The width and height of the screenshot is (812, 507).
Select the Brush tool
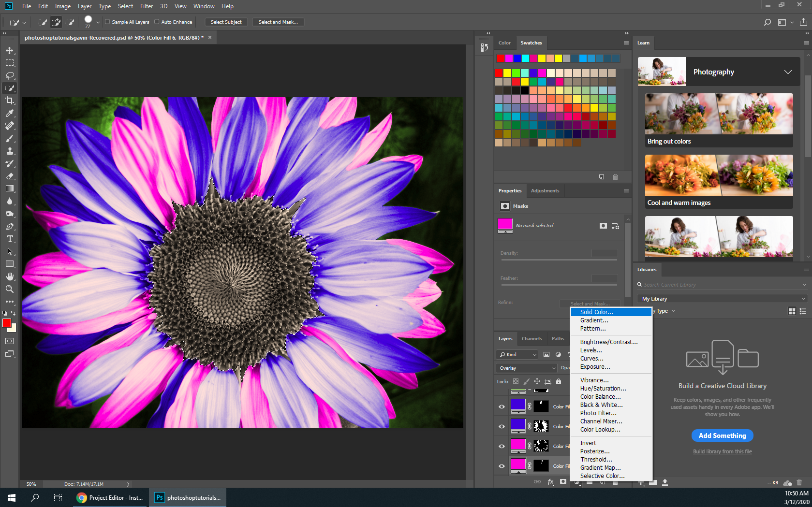click(10, 138)
